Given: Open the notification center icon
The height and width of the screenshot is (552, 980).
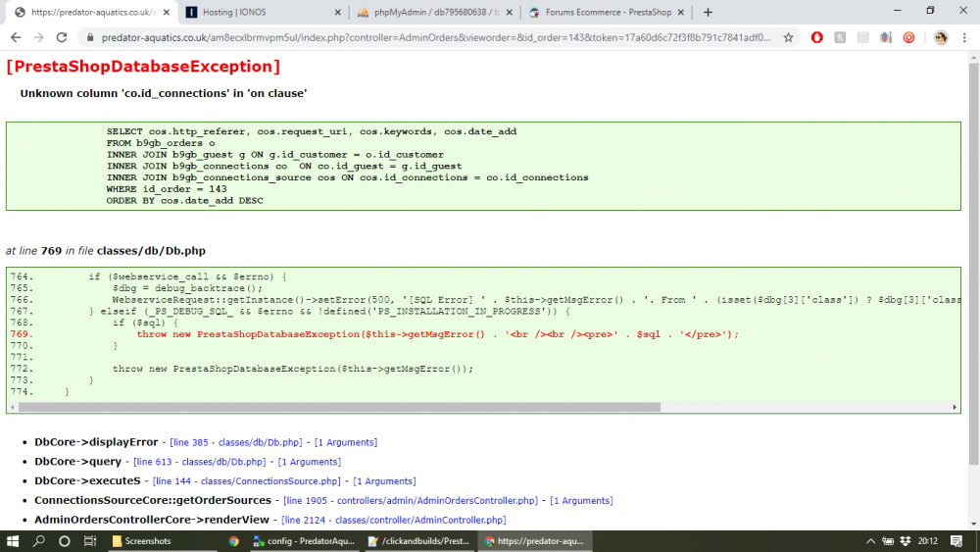Looking at the screenshot, I should [x=956, y=541].
